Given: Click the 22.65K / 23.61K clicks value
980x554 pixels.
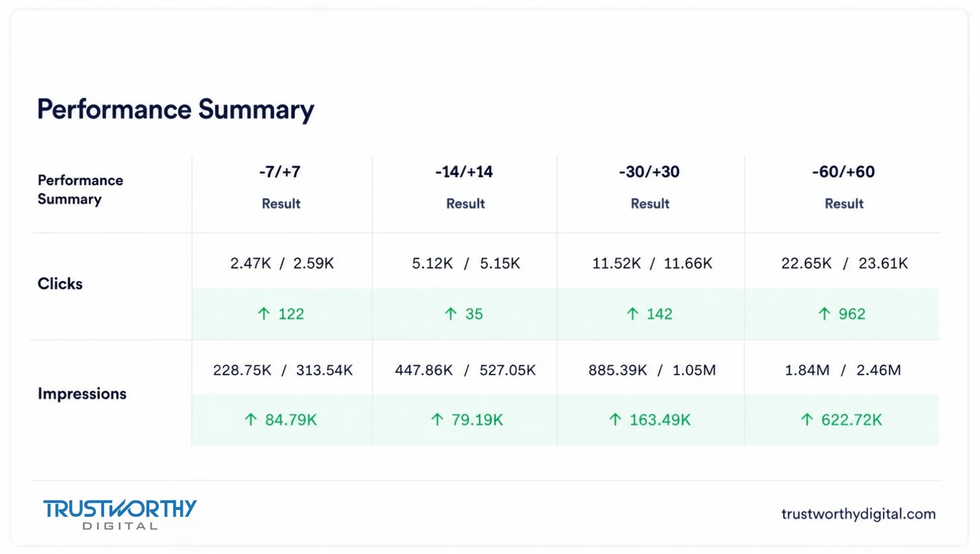Looking at the screenshot, I should [x=844, y=263].
